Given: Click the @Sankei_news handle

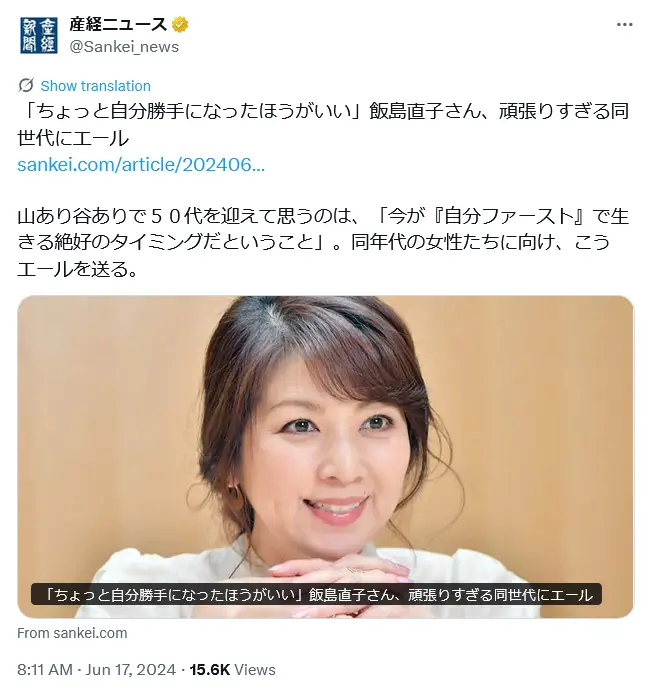Looking at the screenshot, I should pyautogui.click(x=124, y=47).
